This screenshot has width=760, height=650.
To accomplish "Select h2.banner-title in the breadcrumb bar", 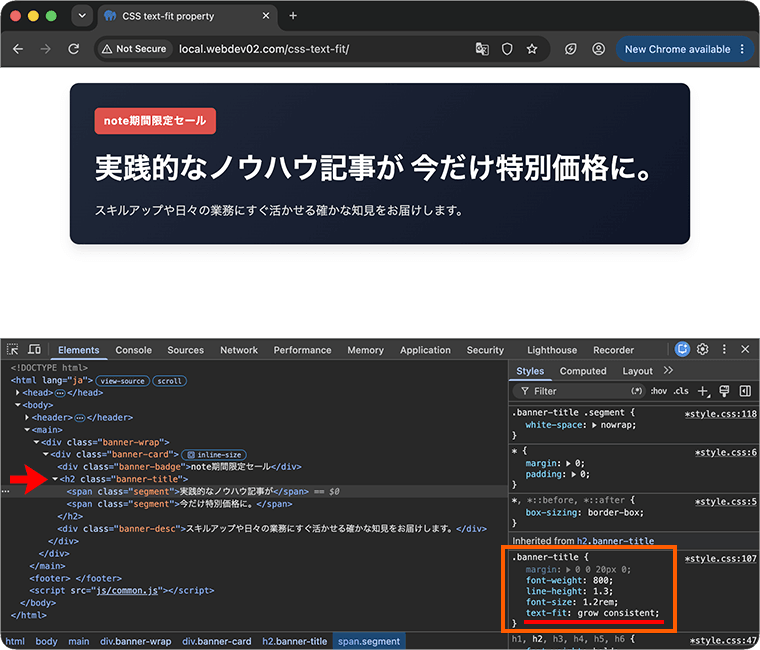I will tap(295, 641).
